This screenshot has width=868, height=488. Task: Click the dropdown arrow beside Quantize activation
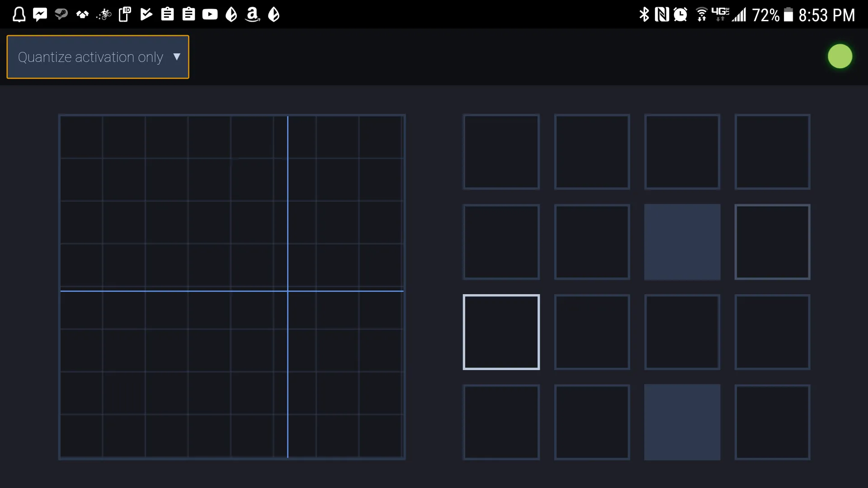coord(177,57)
